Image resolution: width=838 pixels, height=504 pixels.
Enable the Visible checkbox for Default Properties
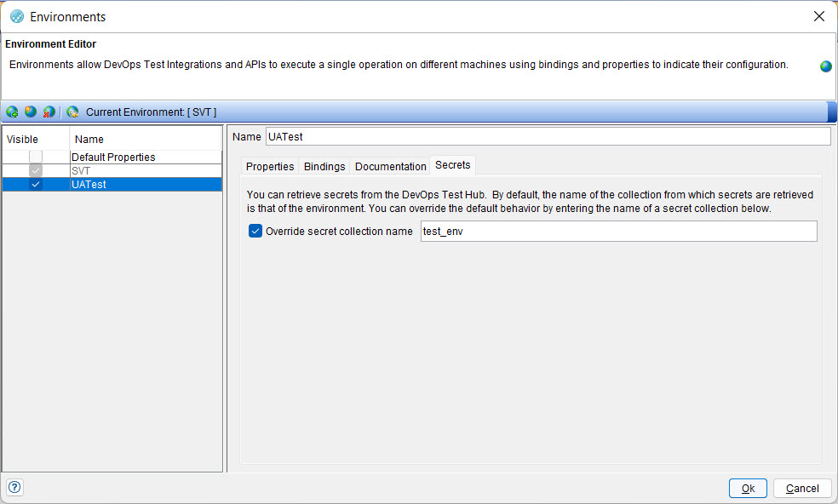35,157
